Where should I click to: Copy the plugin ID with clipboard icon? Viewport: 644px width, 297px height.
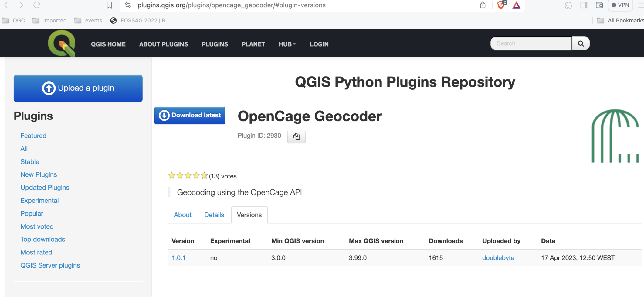[297, 136]
